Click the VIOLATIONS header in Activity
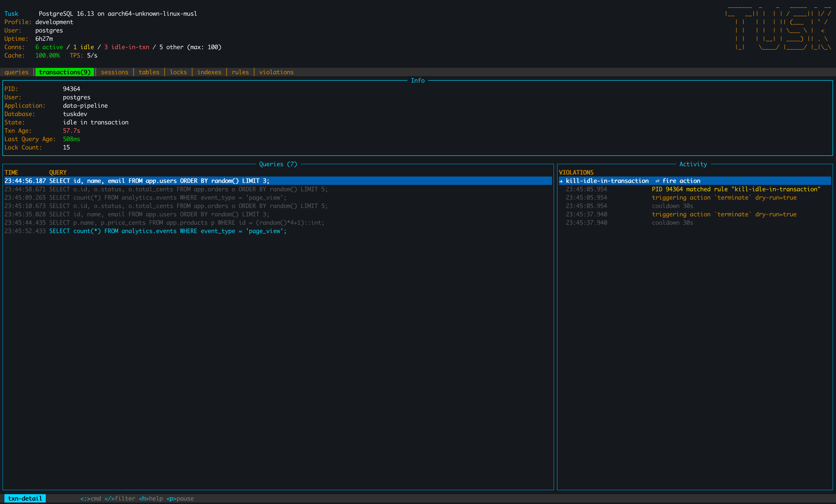Image resolution: width=836 pixels, height=504 pixels. point(576,173)
